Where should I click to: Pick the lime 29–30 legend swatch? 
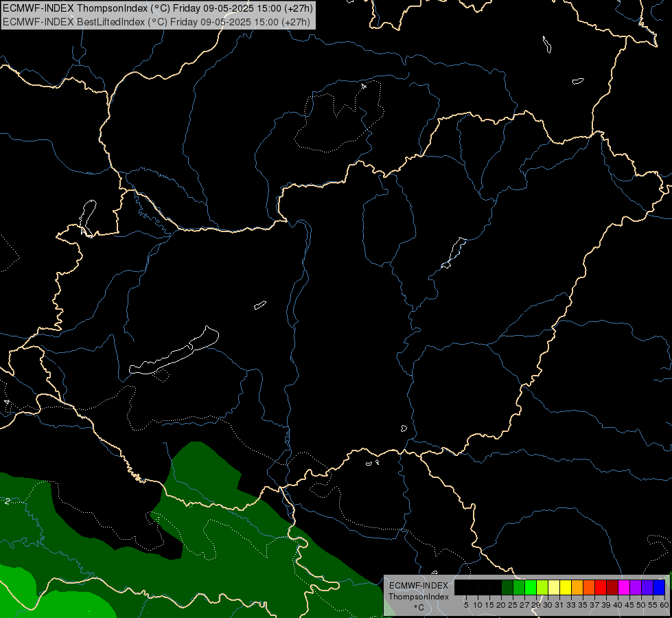(x=542, y=587)
